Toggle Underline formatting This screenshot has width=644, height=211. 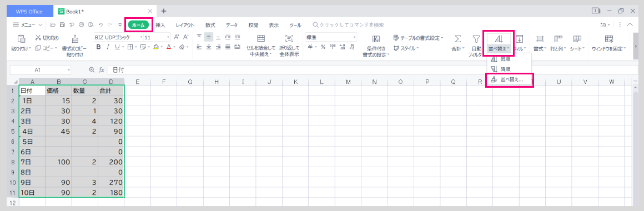117,47
